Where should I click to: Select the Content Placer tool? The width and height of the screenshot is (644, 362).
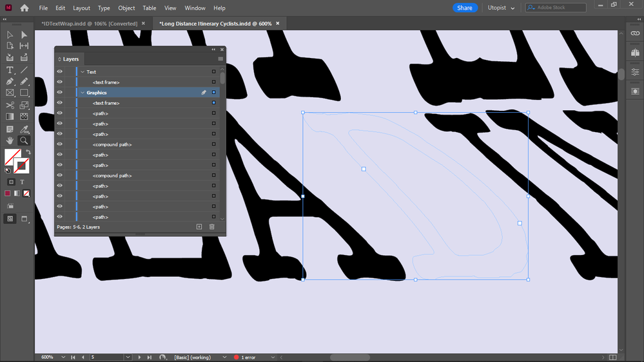point(24,57)
